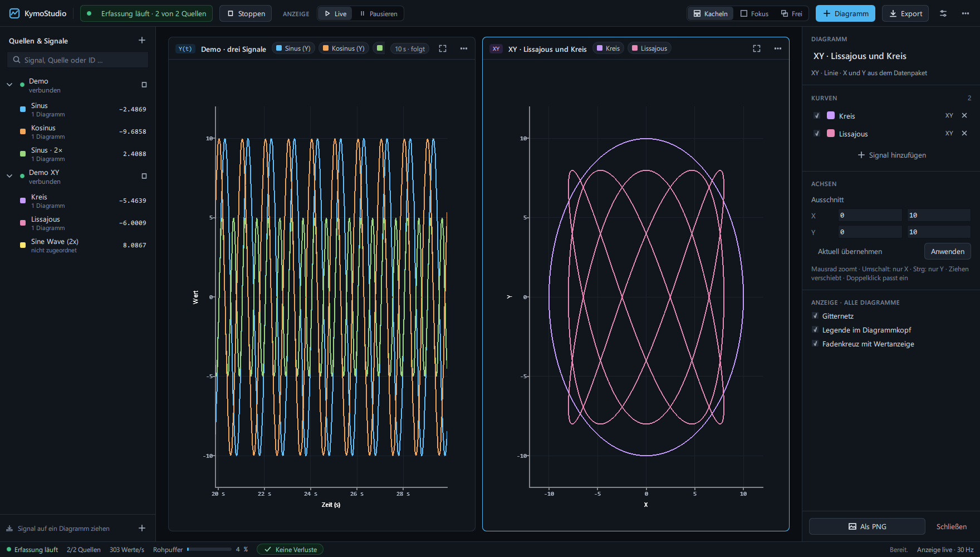Click the signal search field
This screenshot has width=980, height=557.
tap(78, 60)
